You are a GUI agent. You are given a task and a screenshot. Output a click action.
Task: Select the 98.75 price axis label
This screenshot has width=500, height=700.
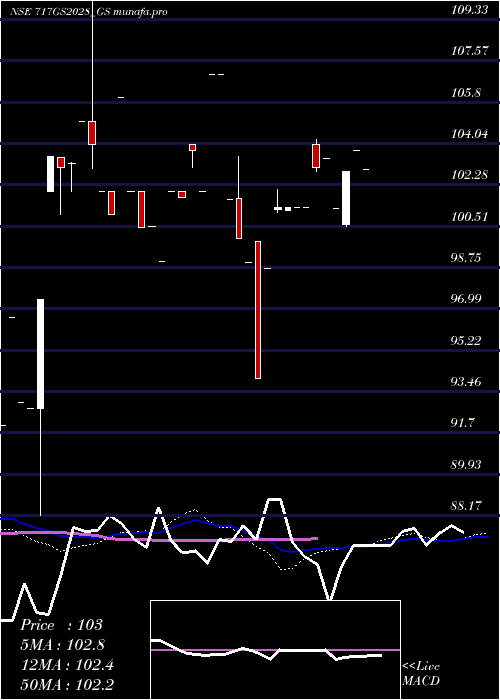coord(466,258)
